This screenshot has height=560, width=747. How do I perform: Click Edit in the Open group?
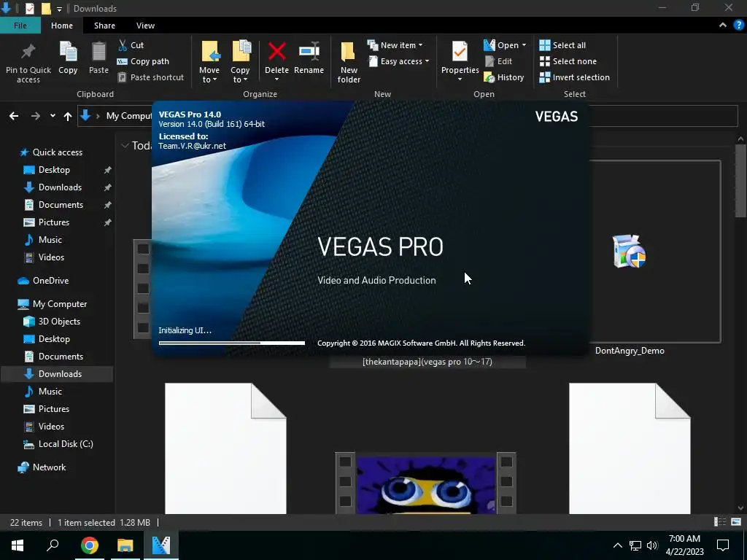pyautogui.click(x=498, y=61)
